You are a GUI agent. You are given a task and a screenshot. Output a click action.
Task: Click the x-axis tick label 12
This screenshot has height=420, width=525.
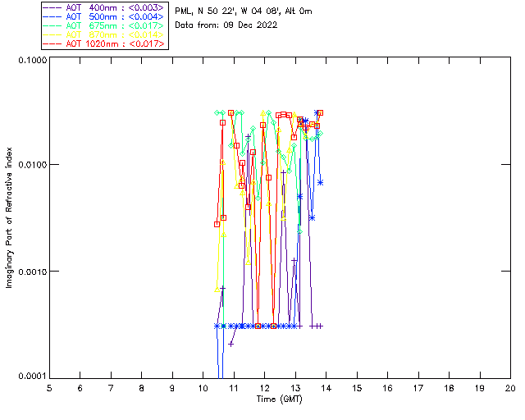(264, 388)
